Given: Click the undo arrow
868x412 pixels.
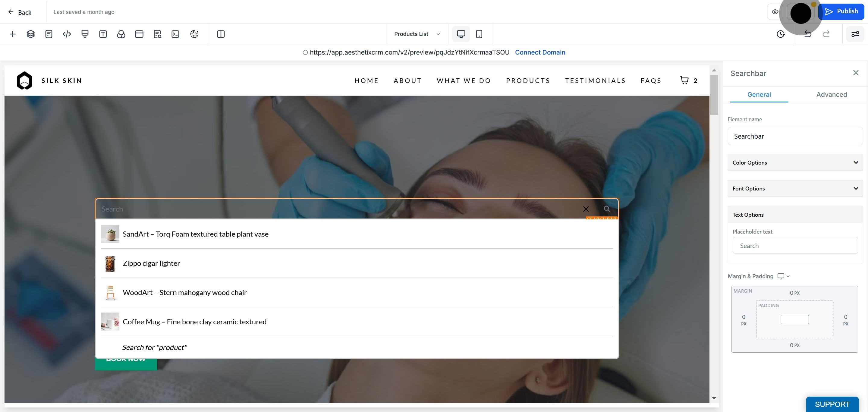Looking at the screenshot, I should [x=808, y=34].
